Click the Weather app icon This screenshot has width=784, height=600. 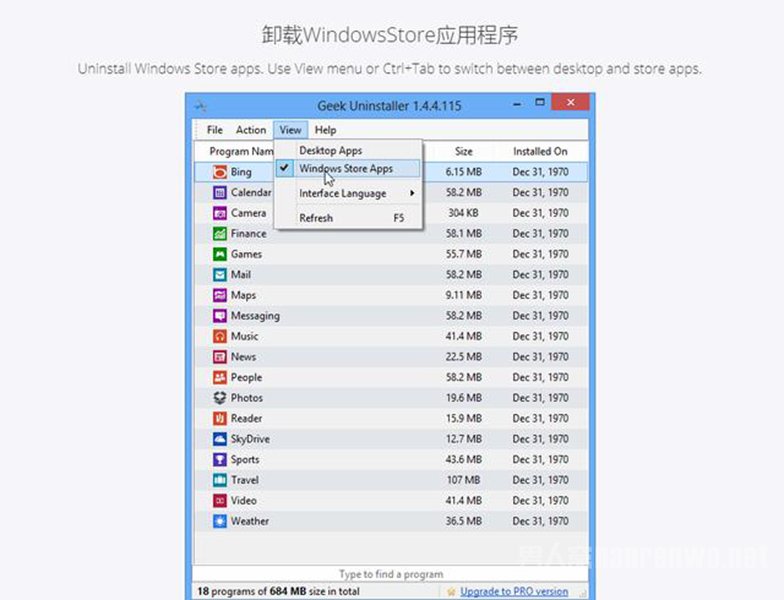click(220, 520)
